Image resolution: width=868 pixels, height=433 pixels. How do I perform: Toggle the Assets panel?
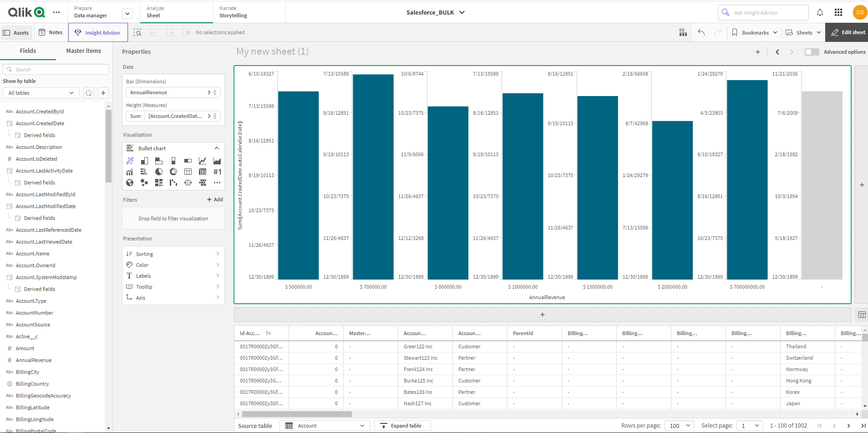click(x=16, y=32)
